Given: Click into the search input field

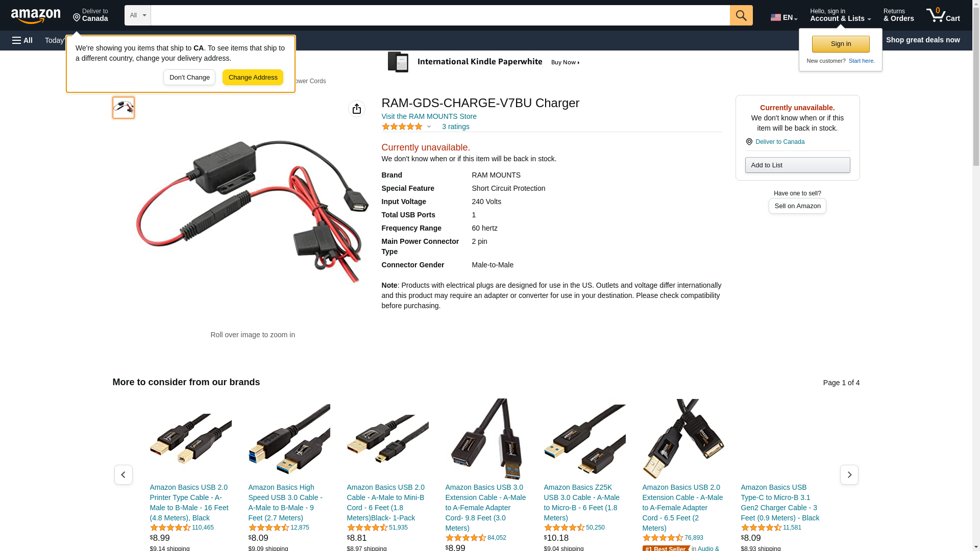Looking at the screenshot, I should [440, 15].
